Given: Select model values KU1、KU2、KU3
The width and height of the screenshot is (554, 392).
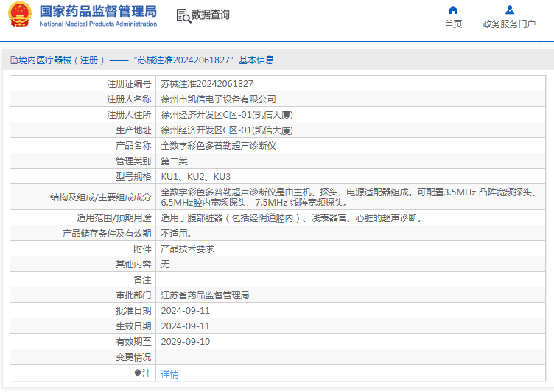Looking at the screenshot, I should coord(196,177).
